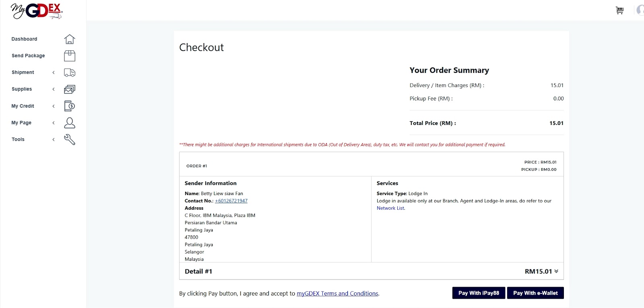This screenshot has height=308, width=644.
Task: Expand the Shipment submenu chevron
Action: click(54, 73)
